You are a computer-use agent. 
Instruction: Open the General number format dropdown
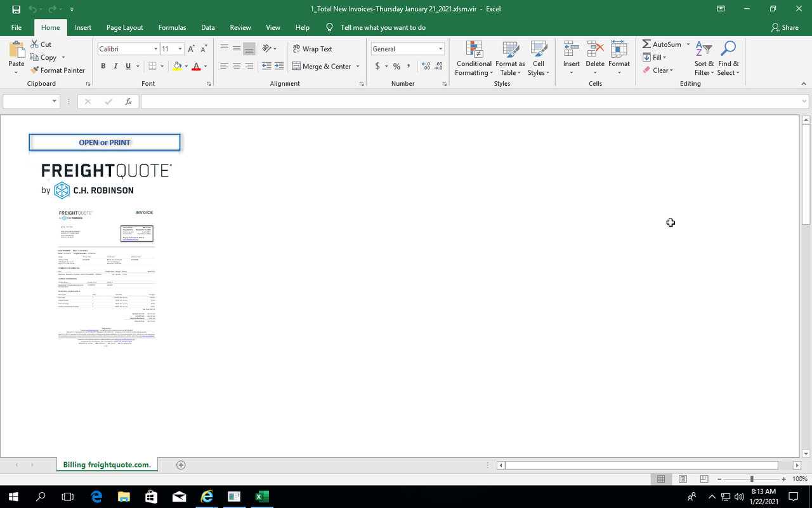(440, 49)
